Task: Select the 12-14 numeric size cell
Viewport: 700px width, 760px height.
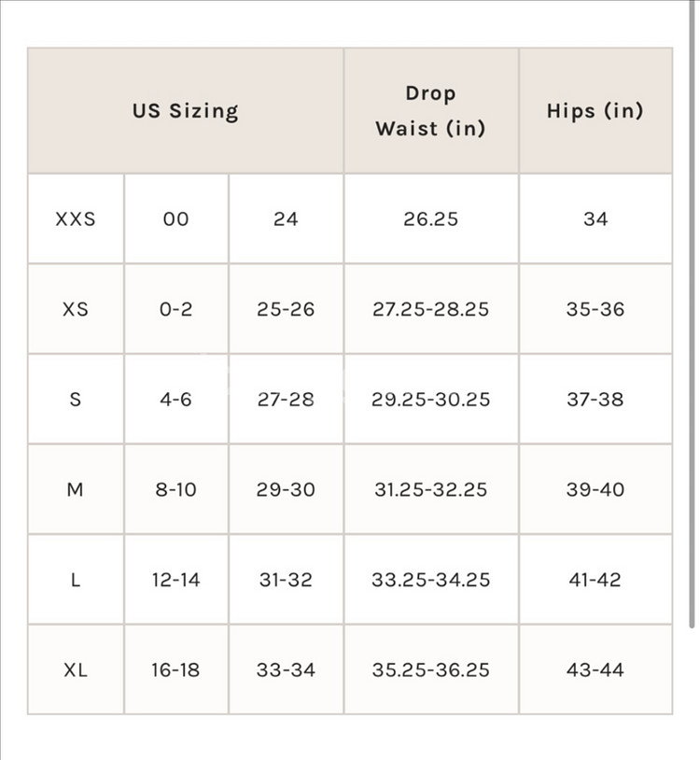Action: tap(175, 580)
